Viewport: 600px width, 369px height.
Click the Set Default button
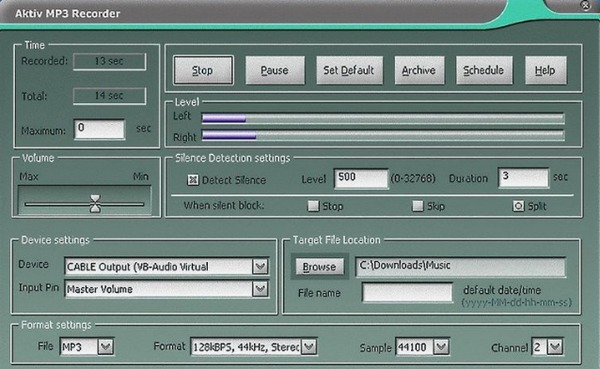(349, 70)
